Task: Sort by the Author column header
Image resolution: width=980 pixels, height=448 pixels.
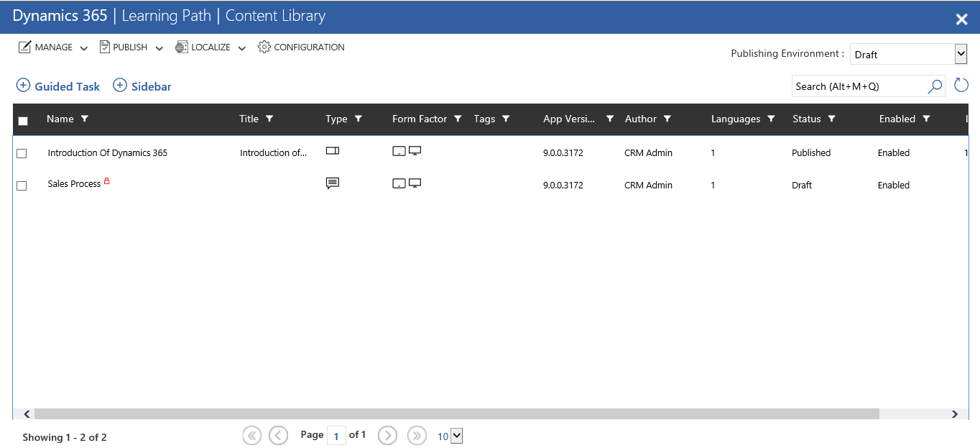Action: tap(641, 119)
